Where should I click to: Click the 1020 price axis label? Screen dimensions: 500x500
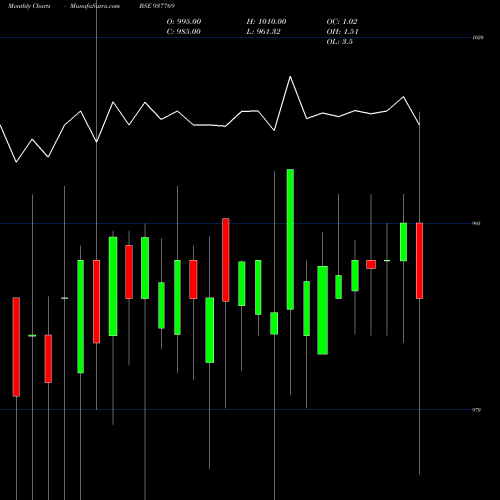coord(478,38)
